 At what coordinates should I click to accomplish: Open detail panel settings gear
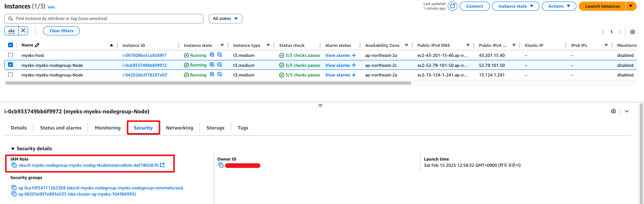(613, 111)
